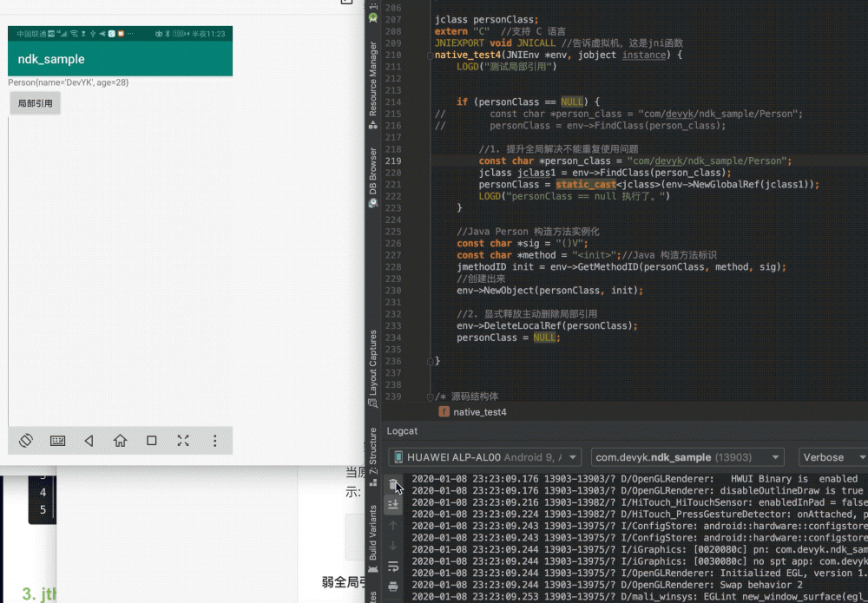Open the three-dot more options menu
This screenshot has height=603, width=868.
[214, 441]
